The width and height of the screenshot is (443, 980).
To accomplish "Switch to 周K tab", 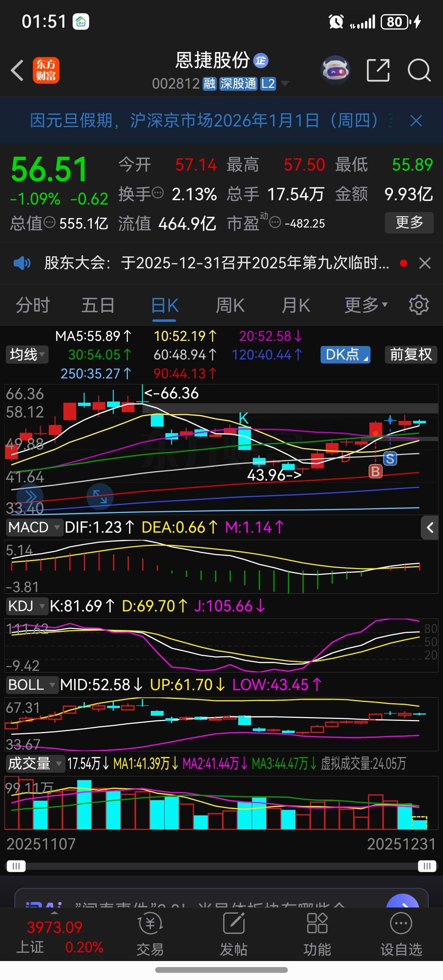I will click(x=230, y=305).
